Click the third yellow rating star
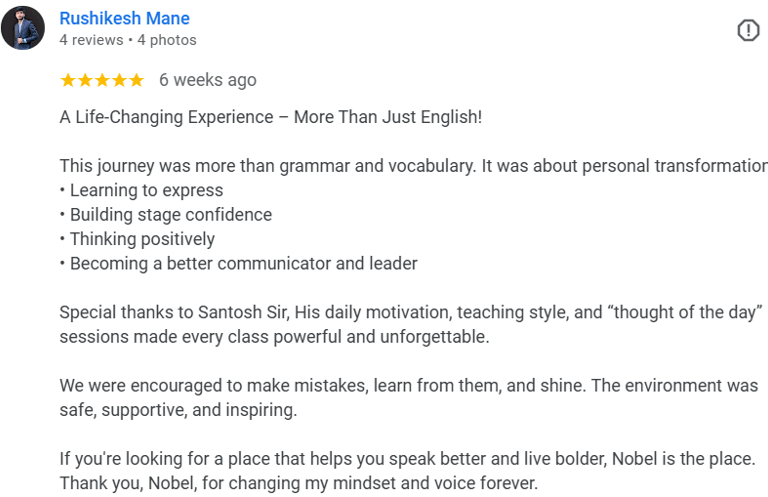 (x=102, y=80)
